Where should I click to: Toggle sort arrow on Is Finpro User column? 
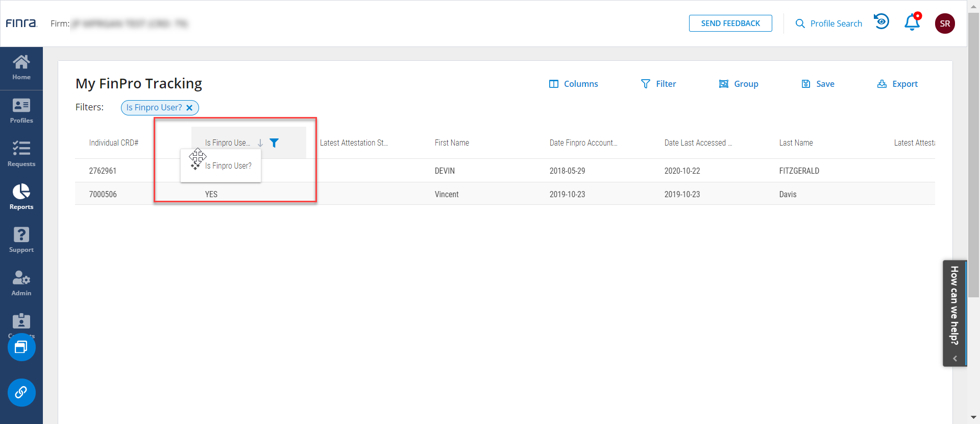point(260,143)
